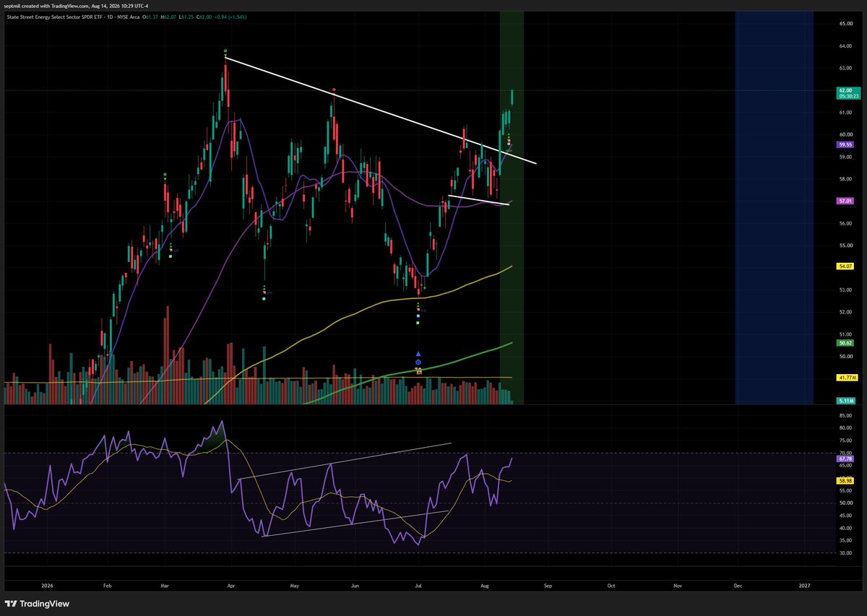Click 58.00 on the price axis
The image size is (867, 616).
(x=845, y=179)
